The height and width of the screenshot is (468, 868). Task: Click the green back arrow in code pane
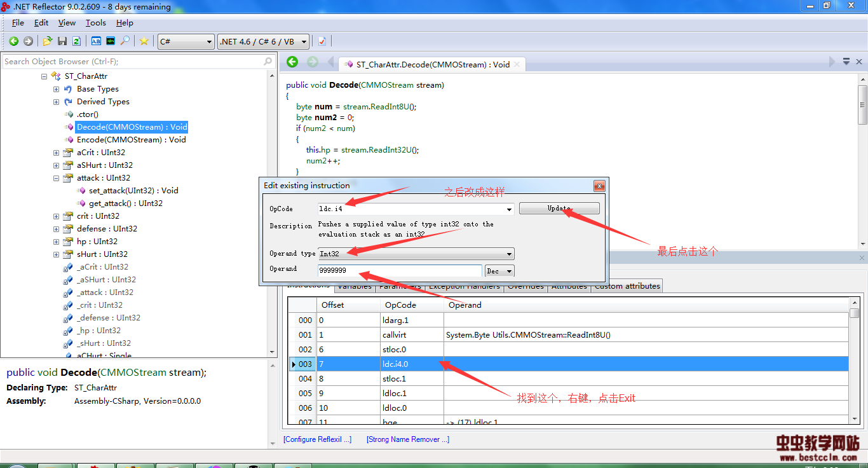pyautogui.click(x=292, y=62)
